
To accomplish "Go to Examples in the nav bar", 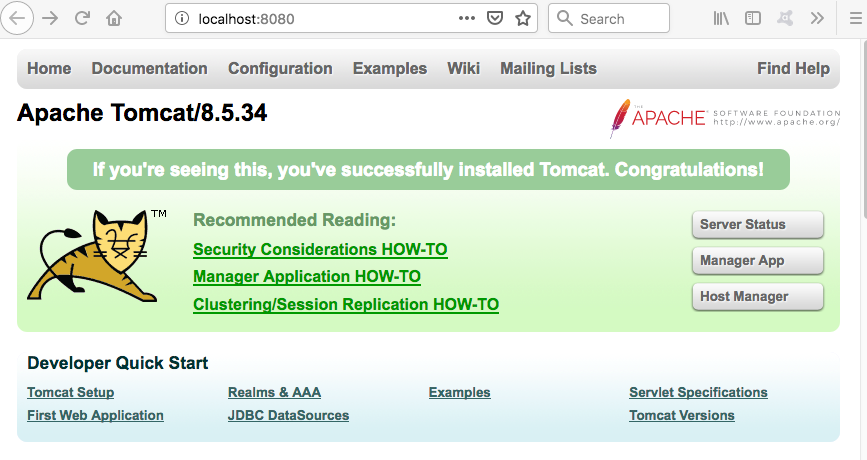I will pos(390,69).
